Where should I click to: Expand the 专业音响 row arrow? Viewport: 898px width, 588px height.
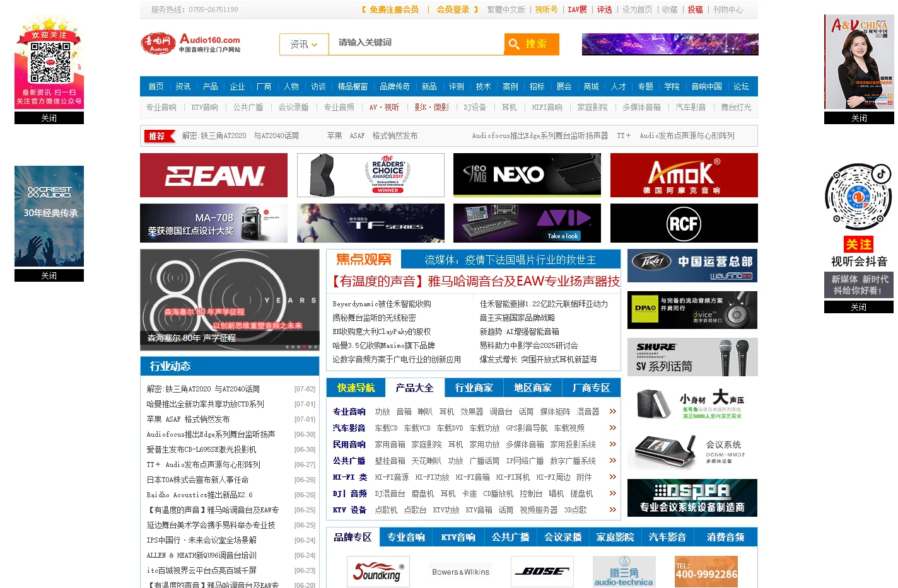(x=612, y=412)
